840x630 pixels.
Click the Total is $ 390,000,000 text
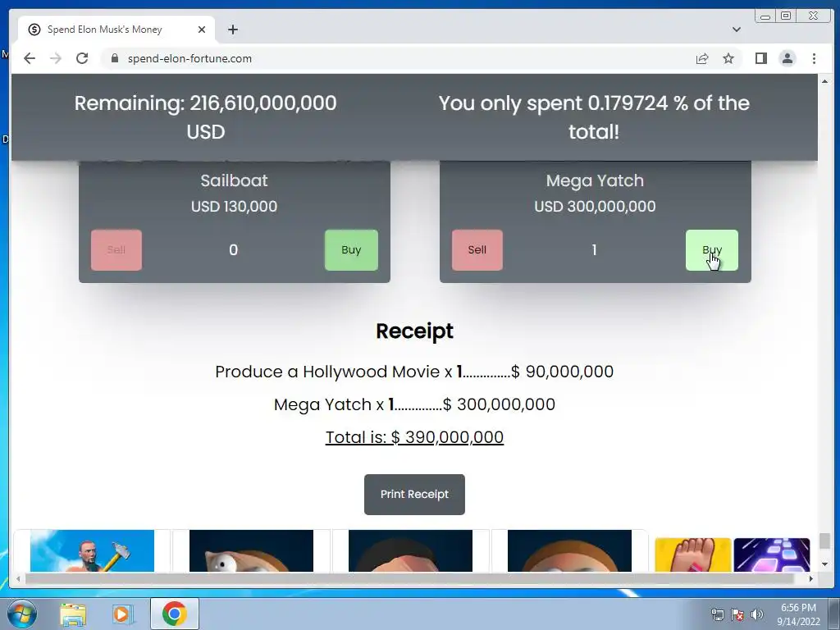[414, 437]
